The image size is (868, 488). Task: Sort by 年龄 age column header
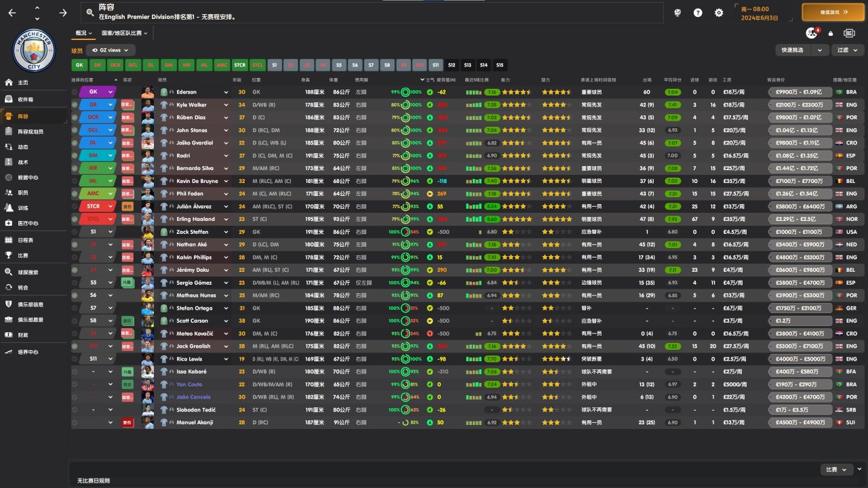[237, 80]
